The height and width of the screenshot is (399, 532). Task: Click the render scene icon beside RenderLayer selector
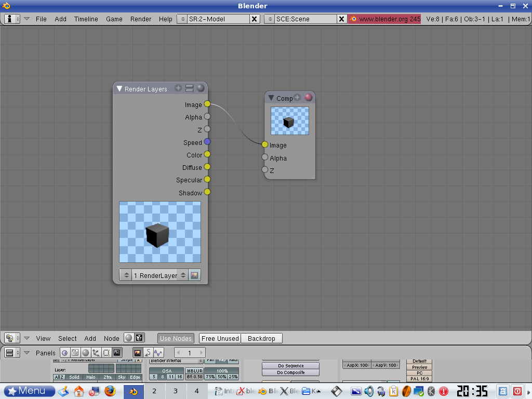click(195, 275)
